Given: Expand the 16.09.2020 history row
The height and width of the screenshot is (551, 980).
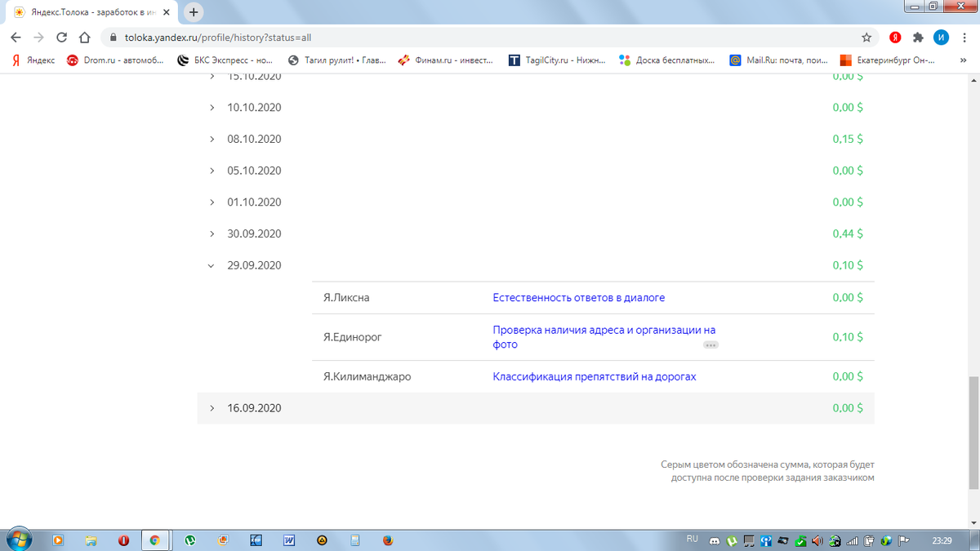Looking at the screenshot, I should 536,408.
